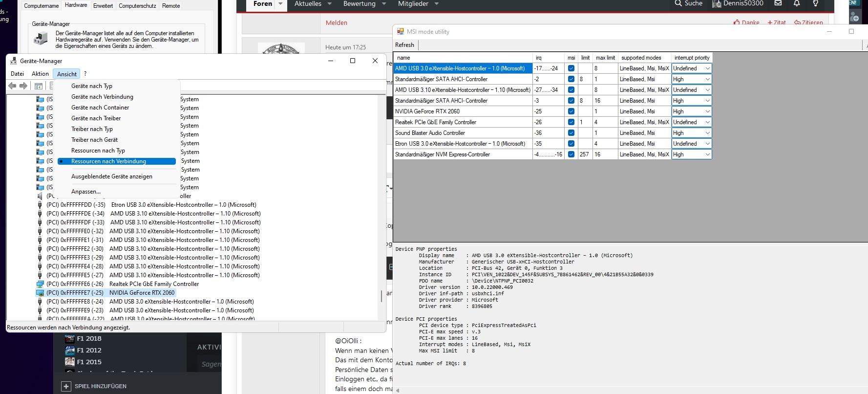The image size is (868, 394).
Task: Click the F1 2015 game icon
Action: click(x=70, y=362)
